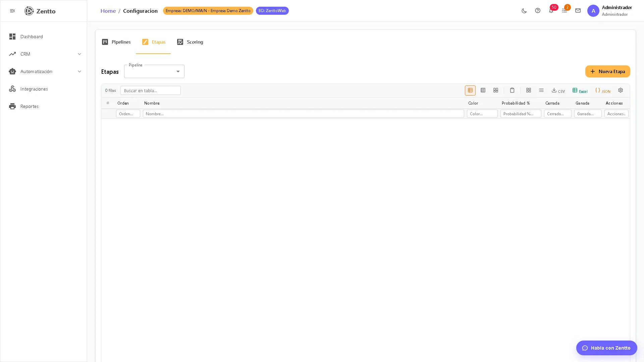The width and height of the screenshot is (644, 362).
Task: Switch to cards view beside list view icon
Action: 496,90
